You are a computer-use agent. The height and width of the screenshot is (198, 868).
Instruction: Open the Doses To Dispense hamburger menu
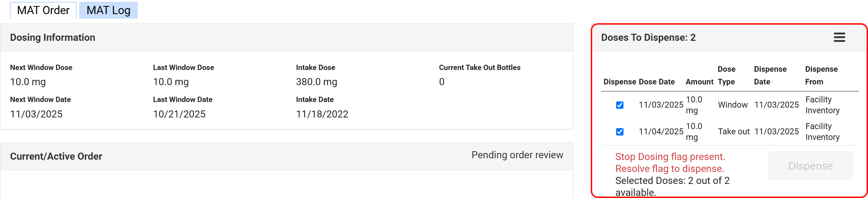click(x=839, y=37)
